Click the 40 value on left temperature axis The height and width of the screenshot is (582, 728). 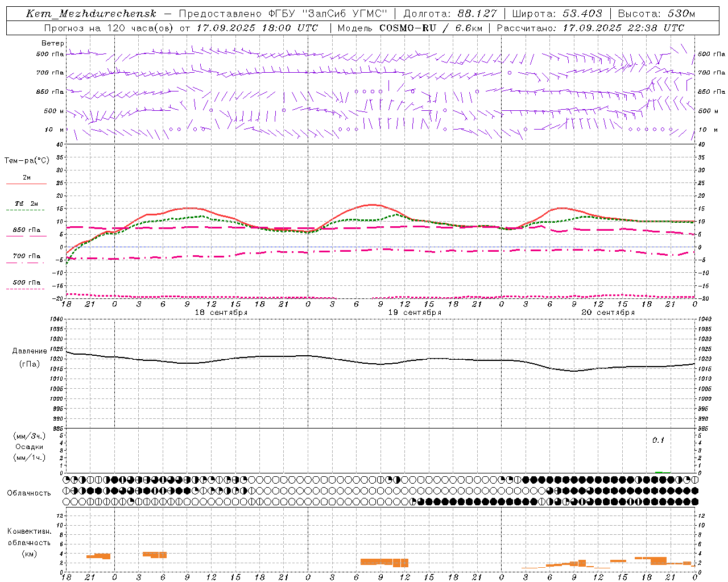click(60, 144)
